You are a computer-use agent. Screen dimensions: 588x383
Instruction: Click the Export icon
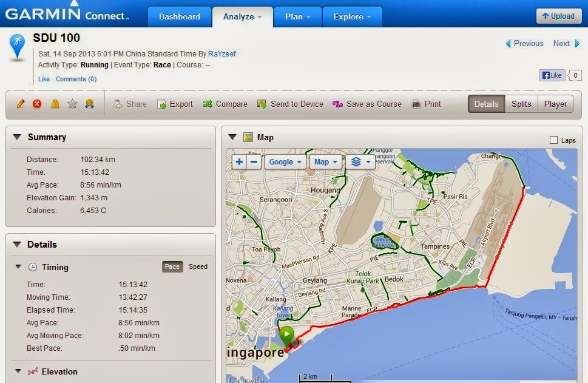[x=161, y=104]
